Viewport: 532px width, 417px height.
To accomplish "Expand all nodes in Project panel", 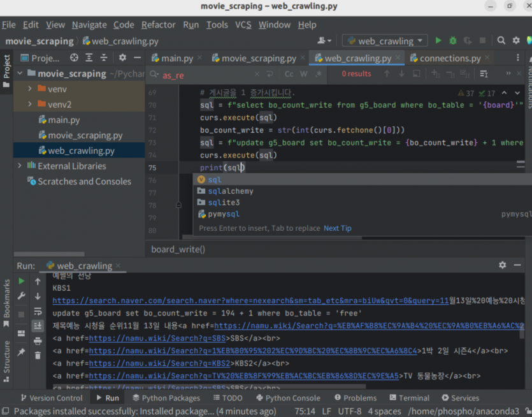I will 89,58.
